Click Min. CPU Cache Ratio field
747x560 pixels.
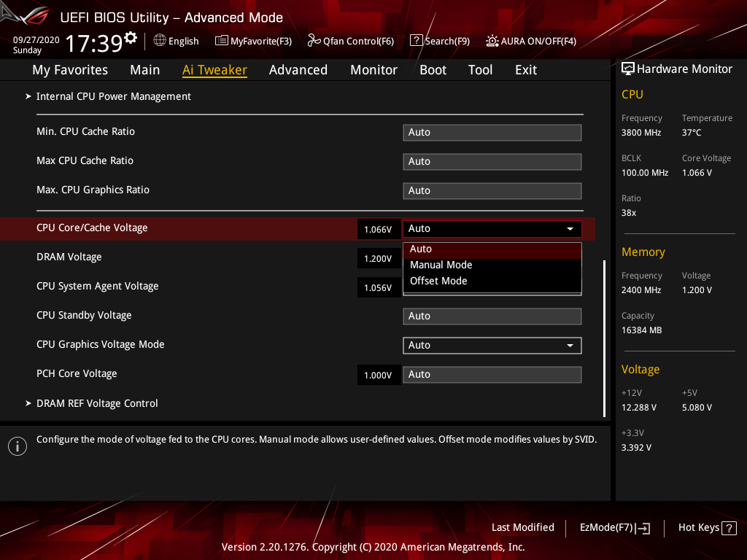(492, 133)
